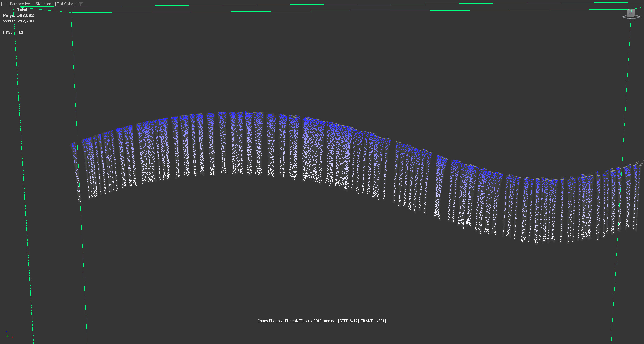Image resolution: width=644 pixels, height=344 pixels.
Task: Click the Chaos Phoenix simulation status text
Action: point(322,321)
